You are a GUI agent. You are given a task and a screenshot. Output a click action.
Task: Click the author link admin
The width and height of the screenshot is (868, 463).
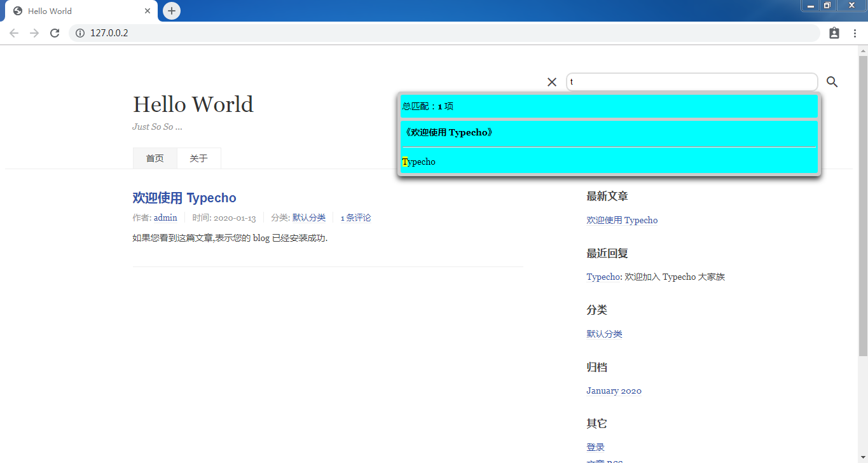(x=165, y=218)
